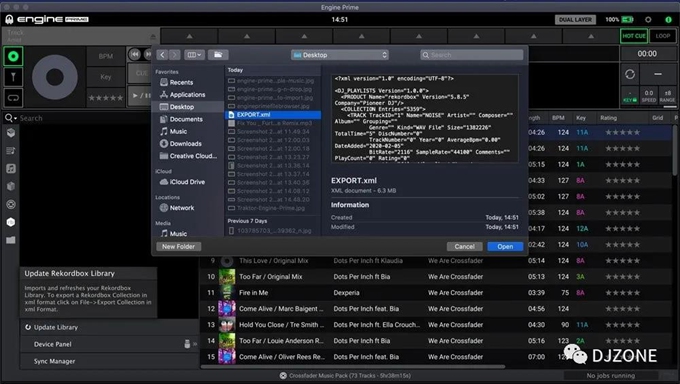
Task: Open the Desktop location dropdown
Action: [340, 55]
